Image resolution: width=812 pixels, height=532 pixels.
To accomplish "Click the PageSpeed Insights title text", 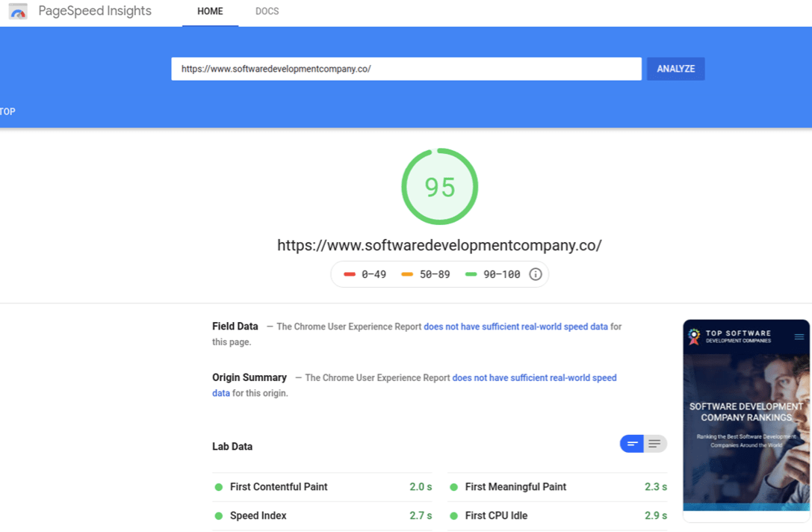I will 95,11.
